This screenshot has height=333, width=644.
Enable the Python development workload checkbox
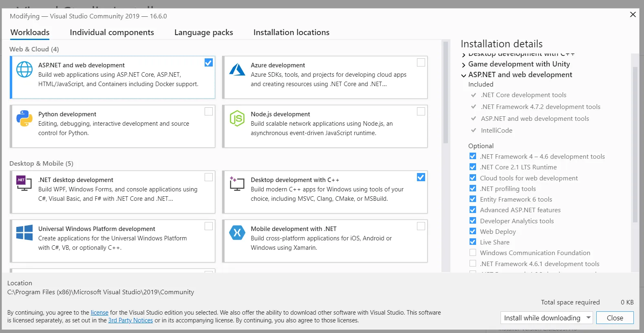tap(209, 111)
